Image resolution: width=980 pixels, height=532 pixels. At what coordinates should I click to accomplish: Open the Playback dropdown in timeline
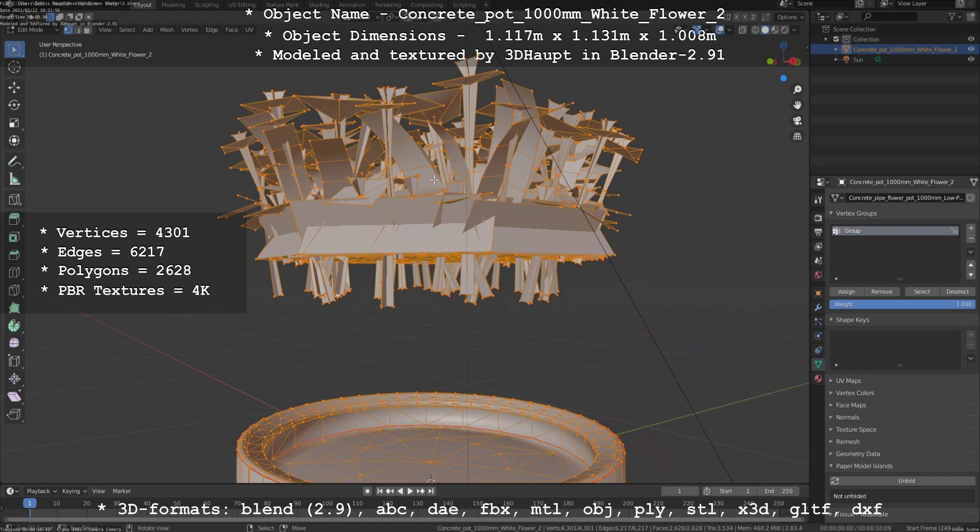41,491
